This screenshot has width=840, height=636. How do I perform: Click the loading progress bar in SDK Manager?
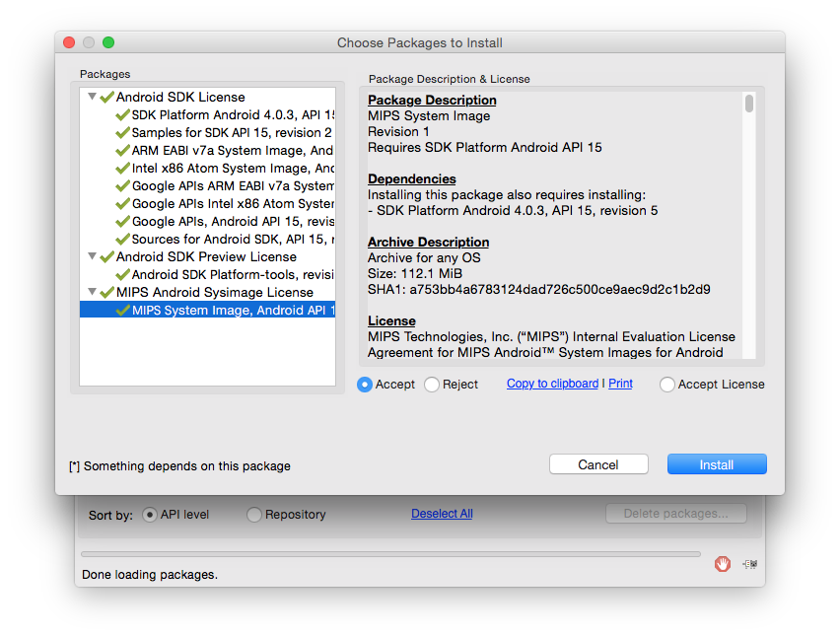click(390, 554)
